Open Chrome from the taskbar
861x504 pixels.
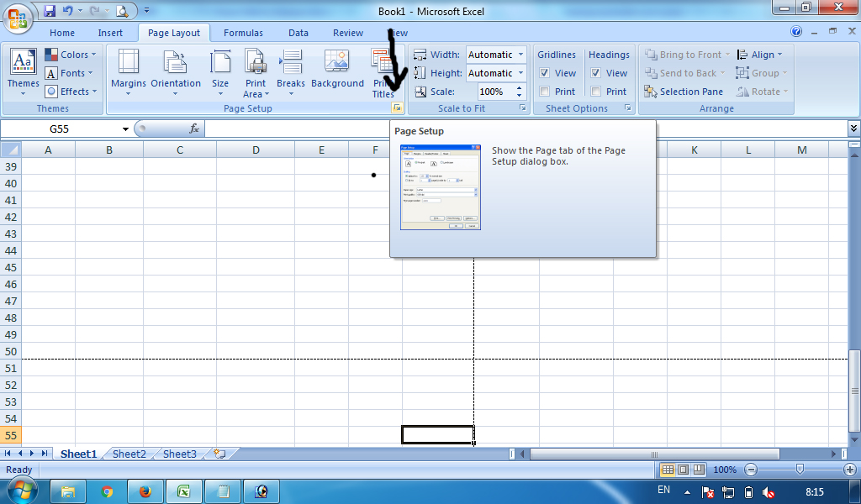click(107, 491)
